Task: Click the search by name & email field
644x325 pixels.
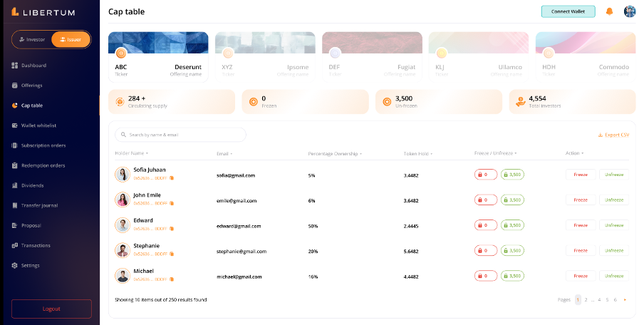Action: (180, 135)
